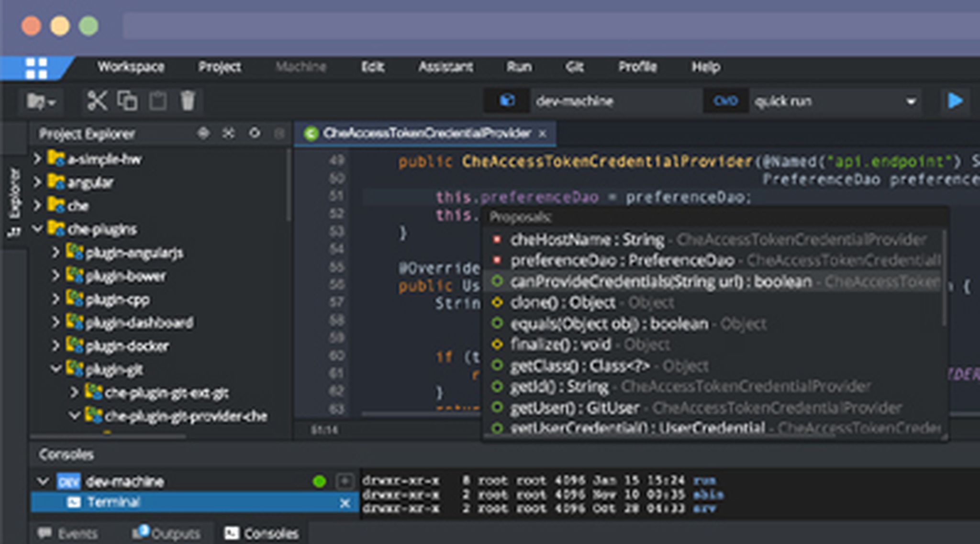The height and width of the screenshot is (544, 980).
Task: Open the Workspace menu
Action: pyautogui.click(x=131, y=67)
